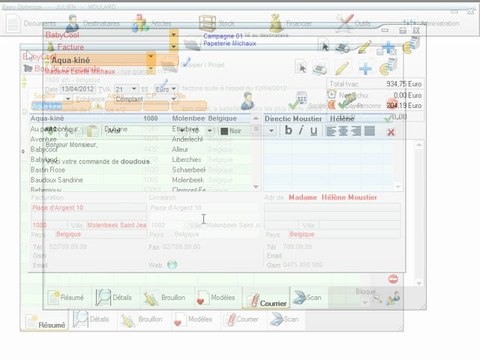Click the printer icon in back window toolbar
The width and height of the screenshot is (480, 360).
[320, 68]
